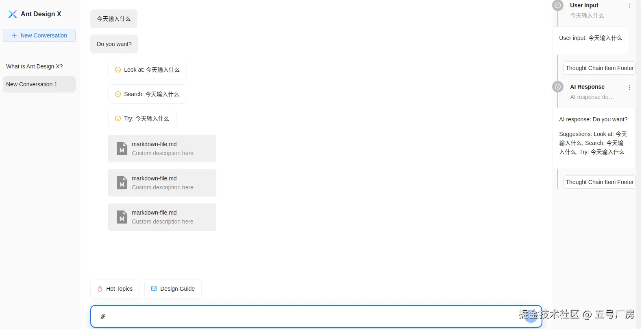Image resolution: width=644 pixels, height=329 pixels.
Task: Click the Suggestions paragraph in thought chain
Action: [x=593, y=143]
